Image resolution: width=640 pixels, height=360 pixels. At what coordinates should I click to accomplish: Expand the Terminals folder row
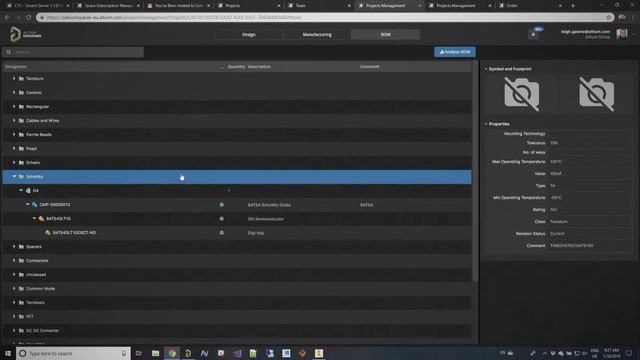(14, 302)
